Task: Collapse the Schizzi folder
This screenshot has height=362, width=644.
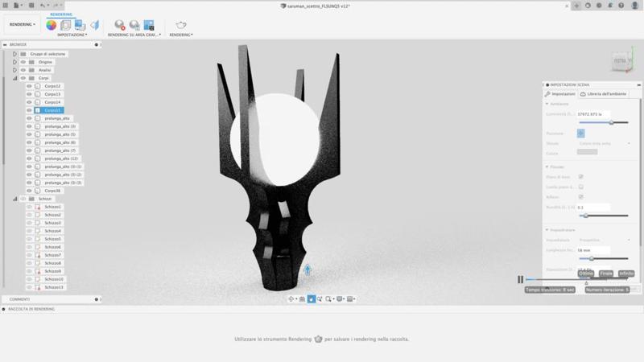Action: [14, 199]
